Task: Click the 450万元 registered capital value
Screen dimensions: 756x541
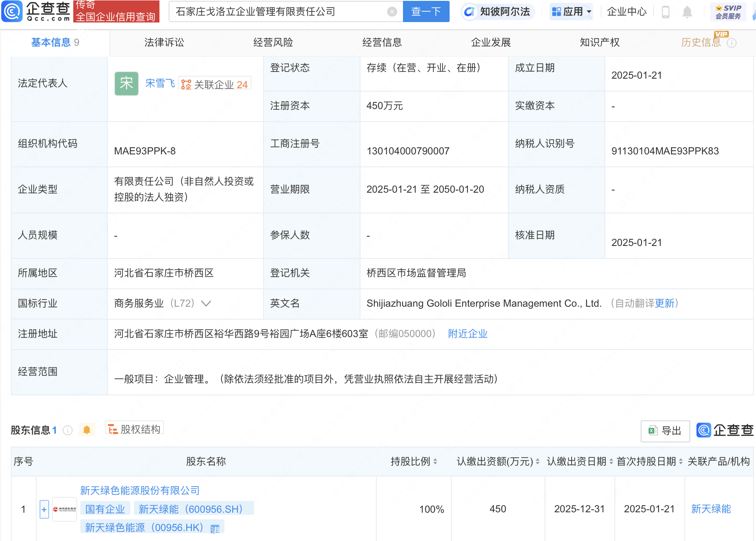Action: click(x=385, y=106)
